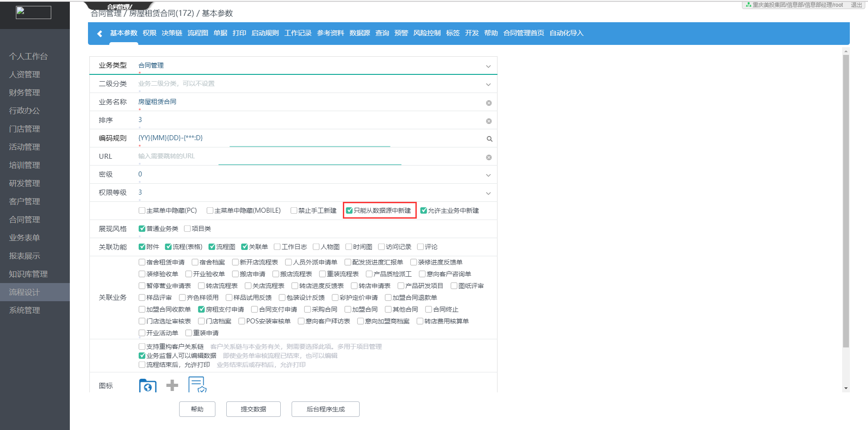Click the back chevron in blue toolbar
Screen dimensions: 868x430
pos(100,34)
